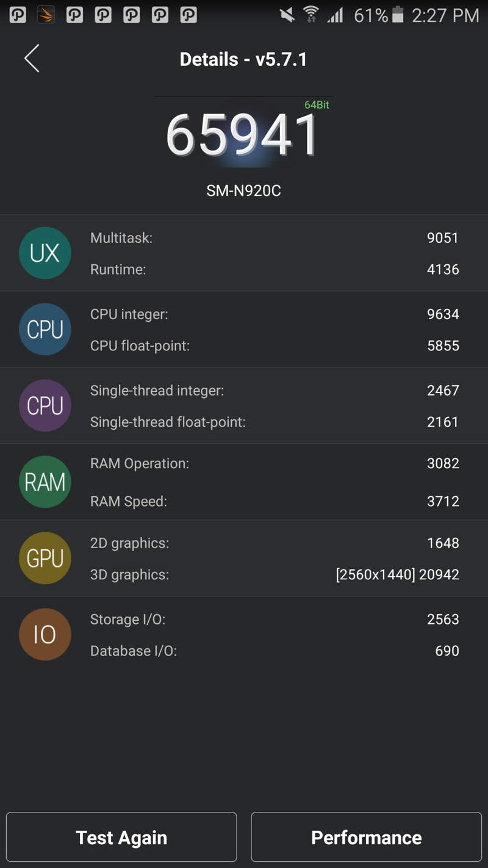Tap the RAM Speed result row

click(x=274, y=501)
